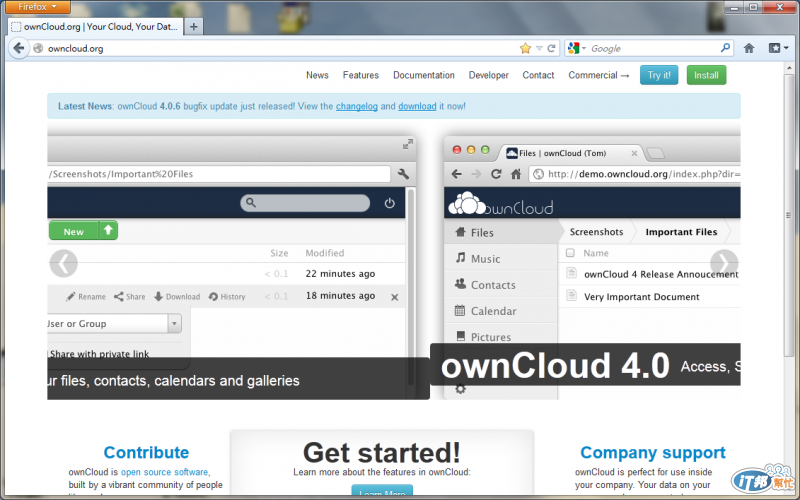Screen dimensions: 800x500
Task: Go to next slide with right arrow
Action: (x=723, y=263)
